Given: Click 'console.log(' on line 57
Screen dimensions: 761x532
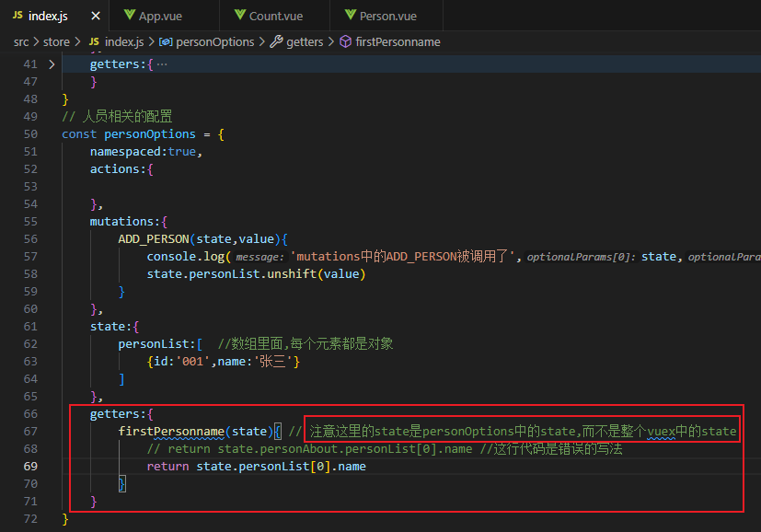Looking at the screenshot, I should coord(189,257).
